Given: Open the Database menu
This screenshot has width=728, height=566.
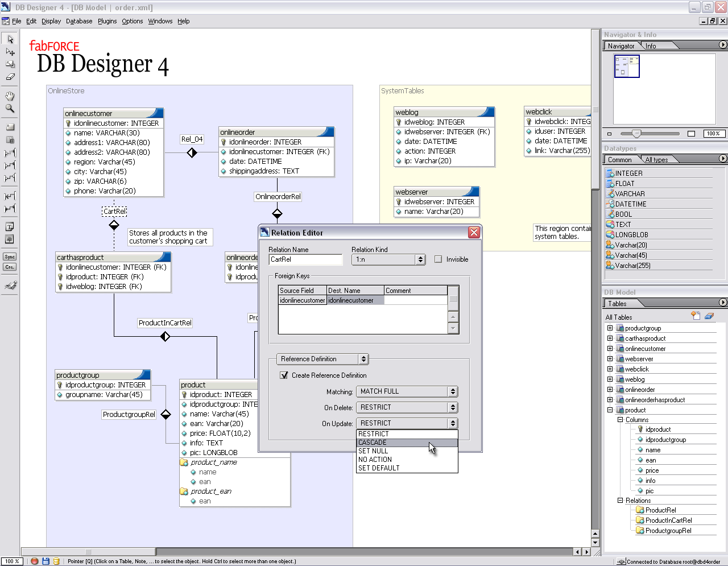Looking at the screenshot, I should pos(79,21).
